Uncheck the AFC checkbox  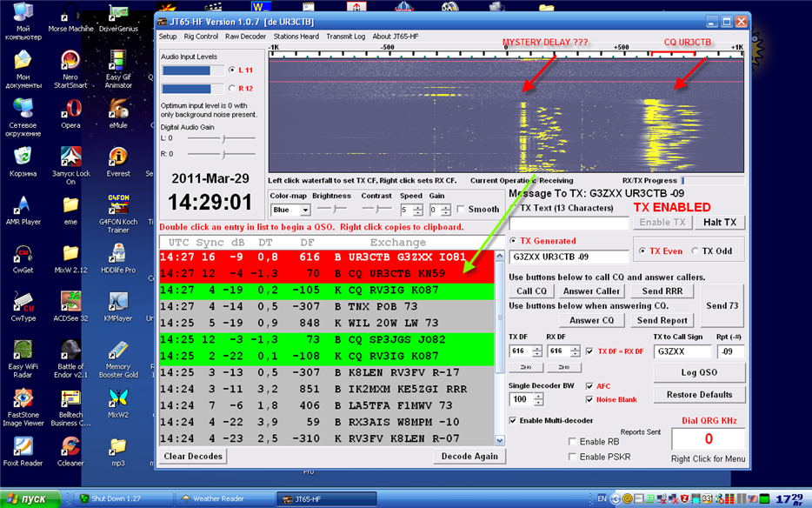point(590,386)
